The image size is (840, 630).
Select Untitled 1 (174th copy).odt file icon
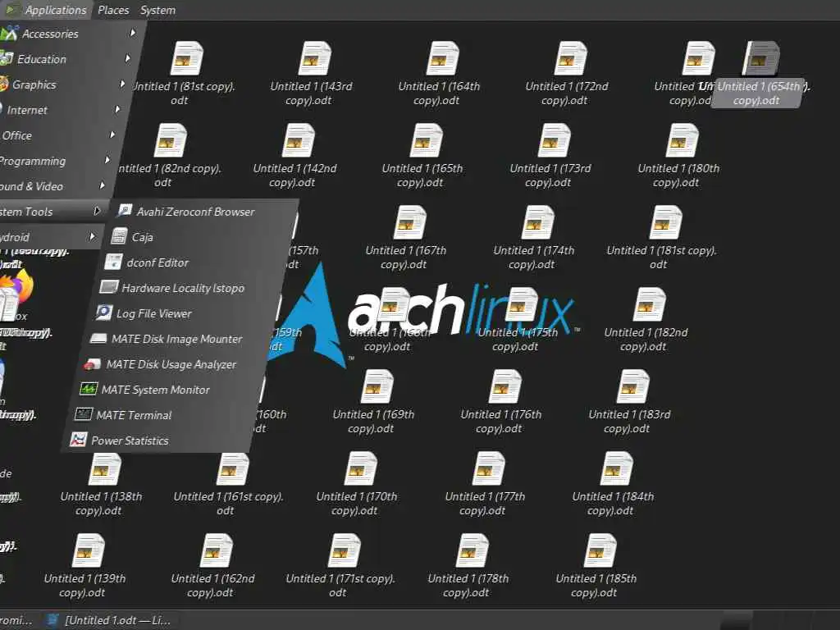[x=538, y=222]
